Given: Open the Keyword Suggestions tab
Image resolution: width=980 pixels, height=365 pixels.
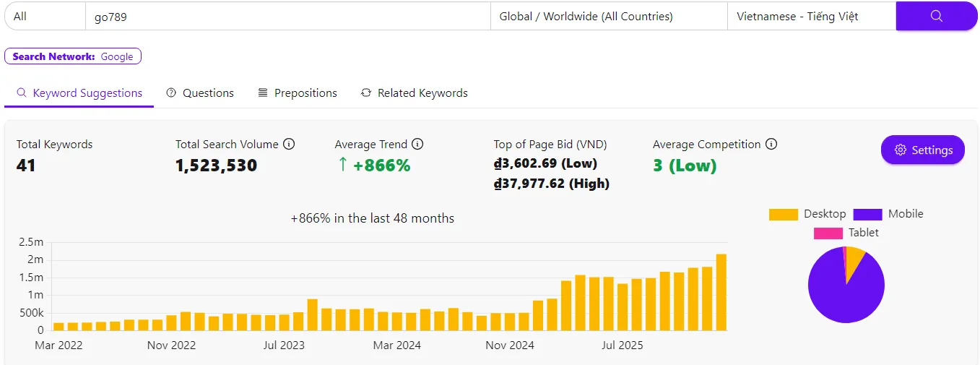Looking at the screenshot, I should click(x=87, y=93).
